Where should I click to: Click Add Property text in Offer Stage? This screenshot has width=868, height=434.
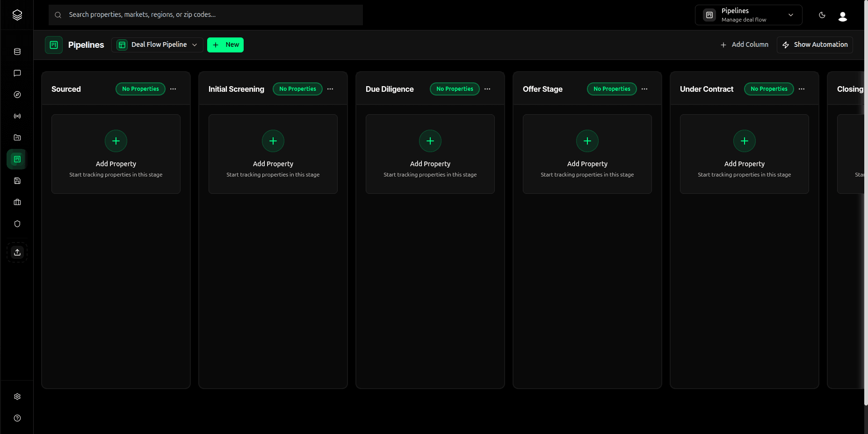coord(587,164)
